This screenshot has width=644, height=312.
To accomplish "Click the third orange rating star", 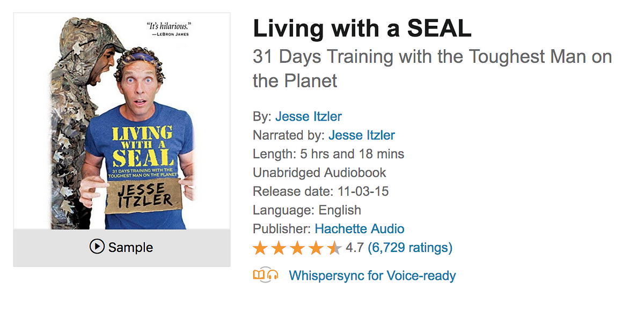I will 297,248.
